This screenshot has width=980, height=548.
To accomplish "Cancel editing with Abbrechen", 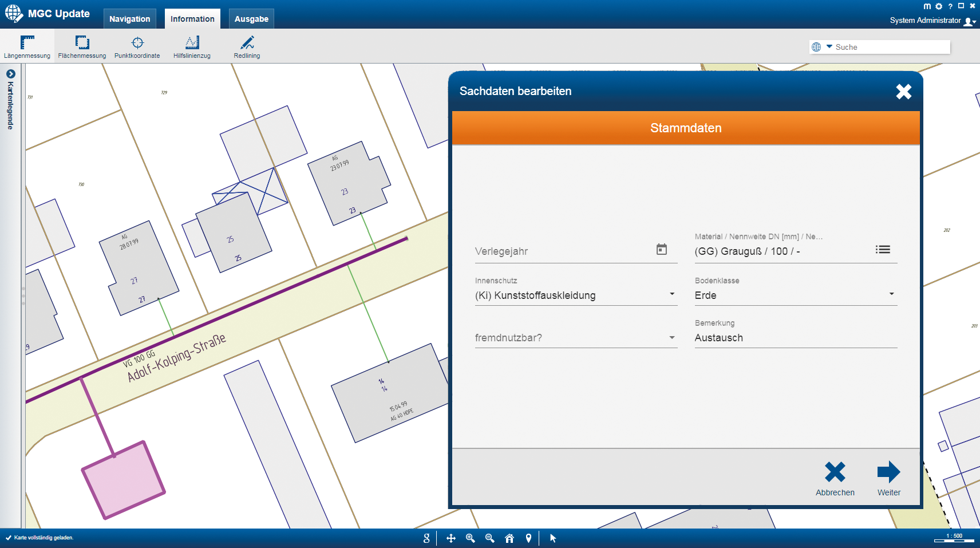I will tap(835, 479).
